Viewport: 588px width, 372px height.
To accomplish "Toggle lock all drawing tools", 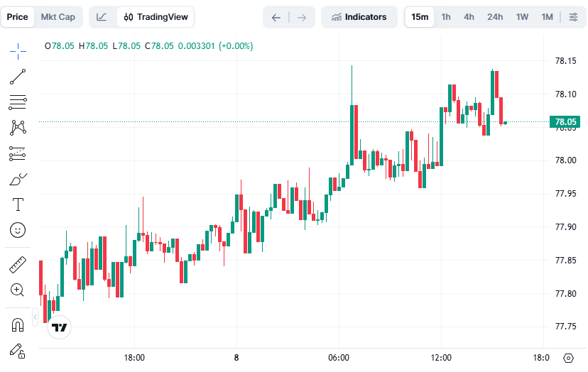I will click(x=18, y=350).
